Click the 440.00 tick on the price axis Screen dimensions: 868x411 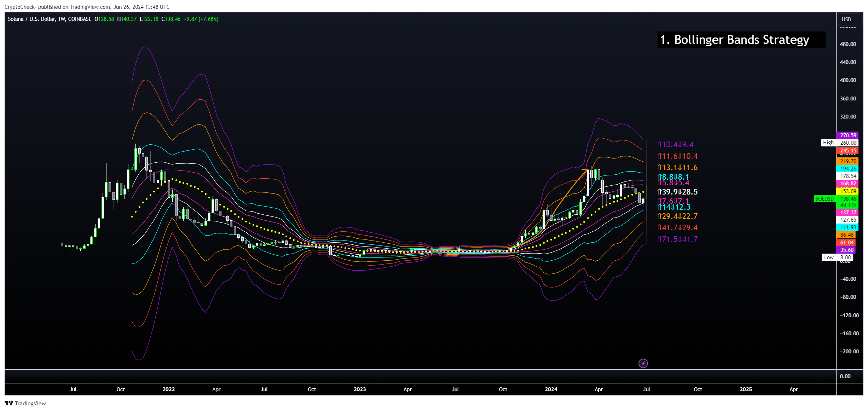pyautogui.click(x=848, y=62)
